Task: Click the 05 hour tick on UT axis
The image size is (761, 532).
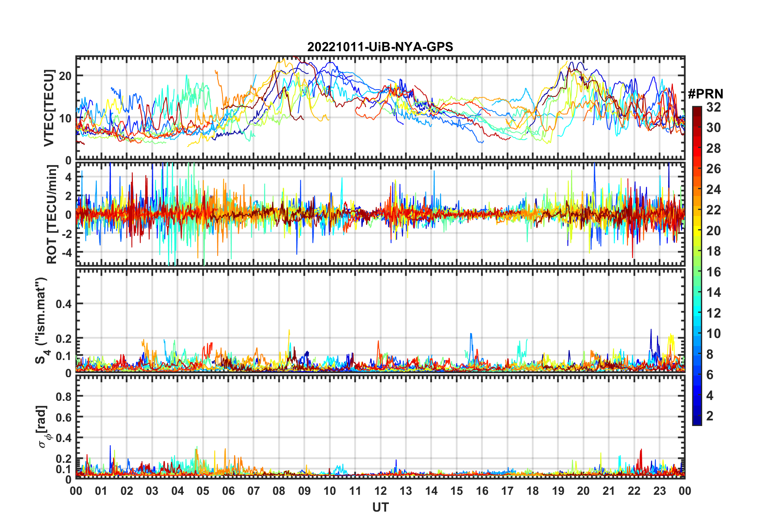Action: tap(203, 491)
